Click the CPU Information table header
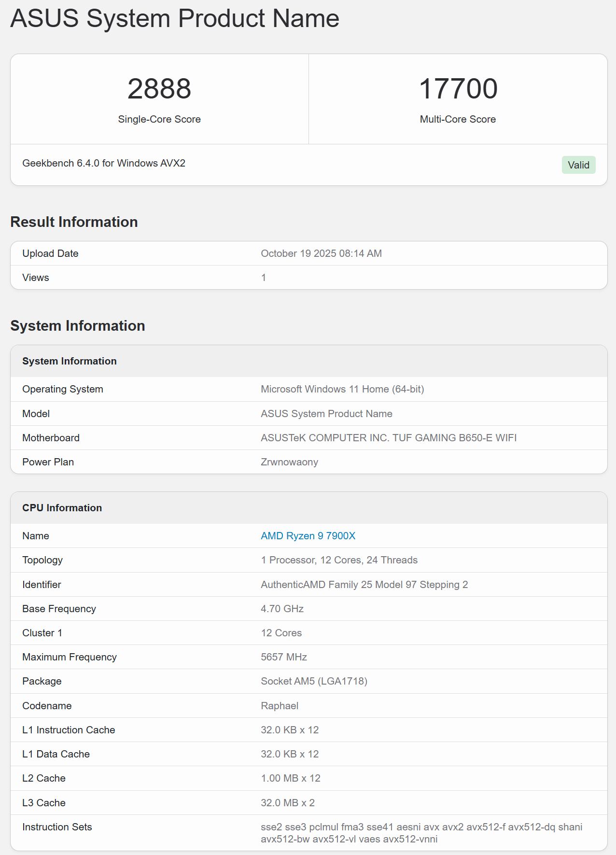This screenshot has height=855, width=616. click(62, 508)
